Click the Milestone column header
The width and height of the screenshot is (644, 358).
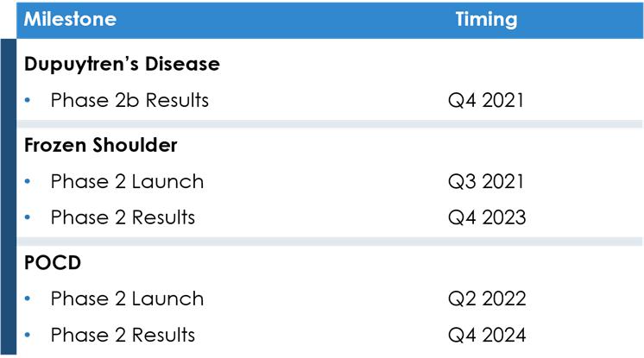point(70,20)
